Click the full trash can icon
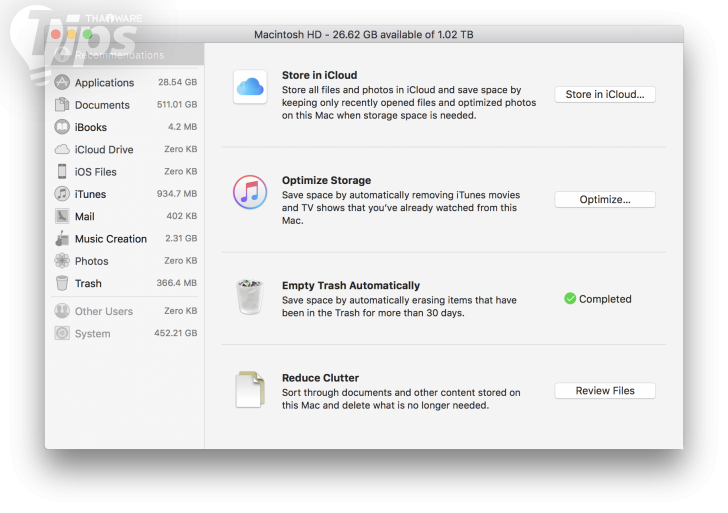728x513 pixels. pyautogui.click(x=250, y=297)
